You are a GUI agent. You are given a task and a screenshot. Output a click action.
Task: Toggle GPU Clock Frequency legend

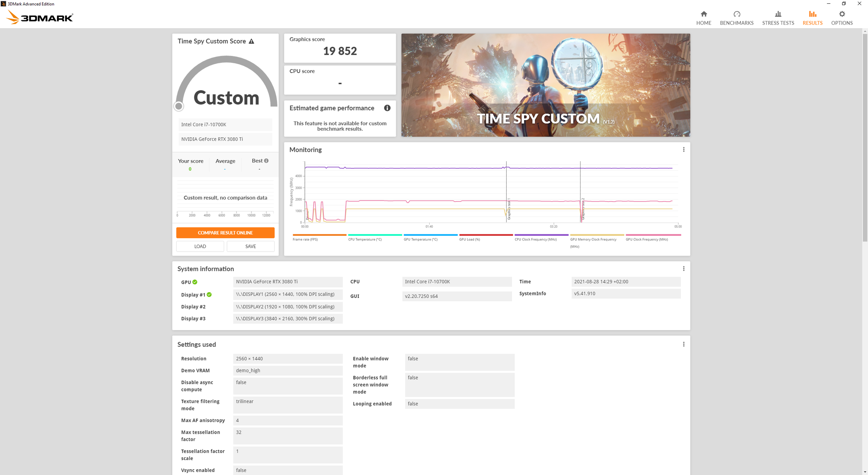coord(653,237)
